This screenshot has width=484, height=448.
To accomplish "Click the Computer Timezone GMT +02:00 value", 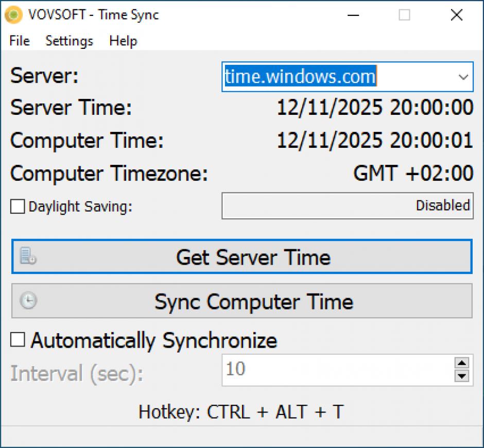I will 413,173.
